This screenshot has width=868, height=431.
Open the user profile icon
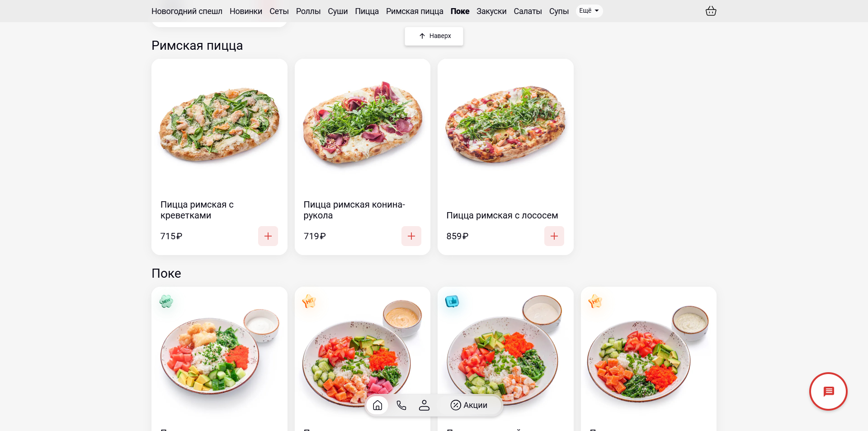(x=424, y=405)
